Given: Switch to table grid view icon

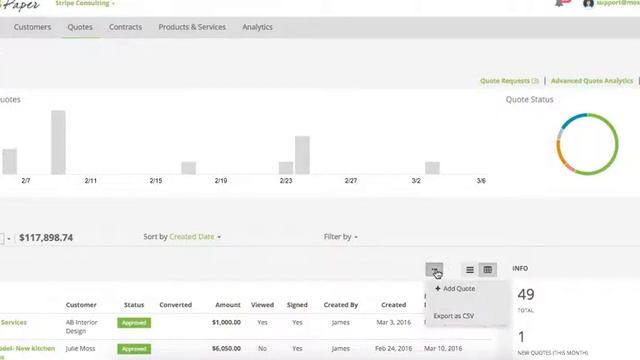Looking at the screenshot, I should tap(487, 269).
